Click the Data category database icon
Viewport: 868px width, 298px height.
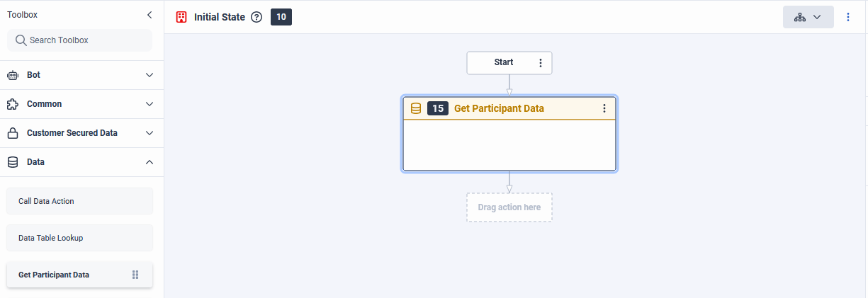(12, 162)
